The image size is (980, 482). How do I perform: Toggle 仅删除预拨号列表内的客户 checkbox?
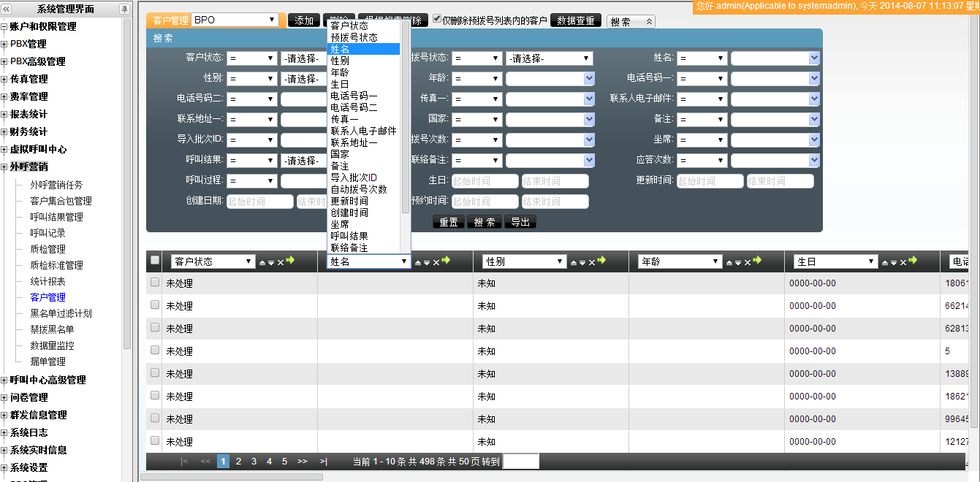(x=437, y=19)
